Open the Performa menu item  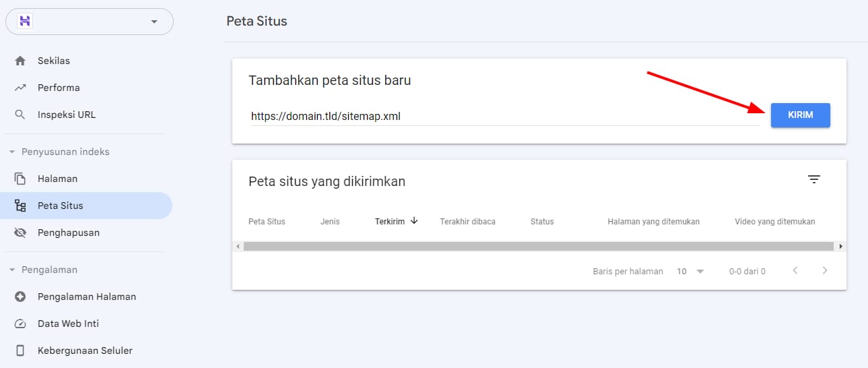[59, 88]
